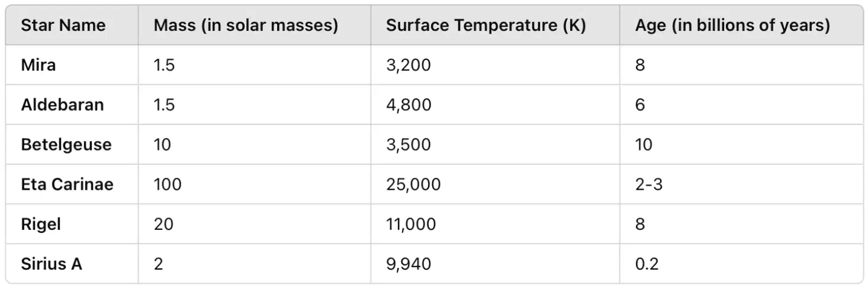Select the Betelgeuse star name cell
868x288 pixels.
(x=66, y=145)
